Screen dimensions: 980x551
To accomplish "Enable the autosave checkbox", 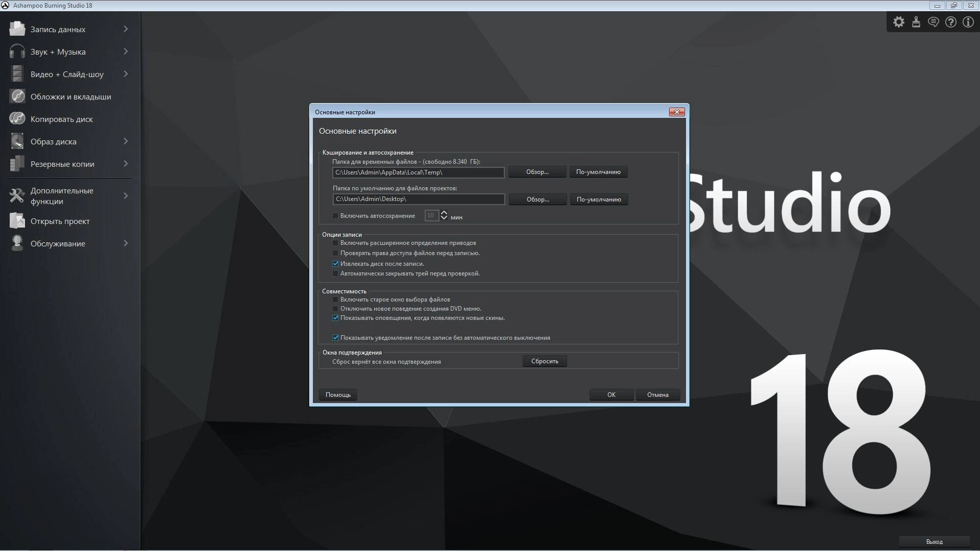I will 335,216.
